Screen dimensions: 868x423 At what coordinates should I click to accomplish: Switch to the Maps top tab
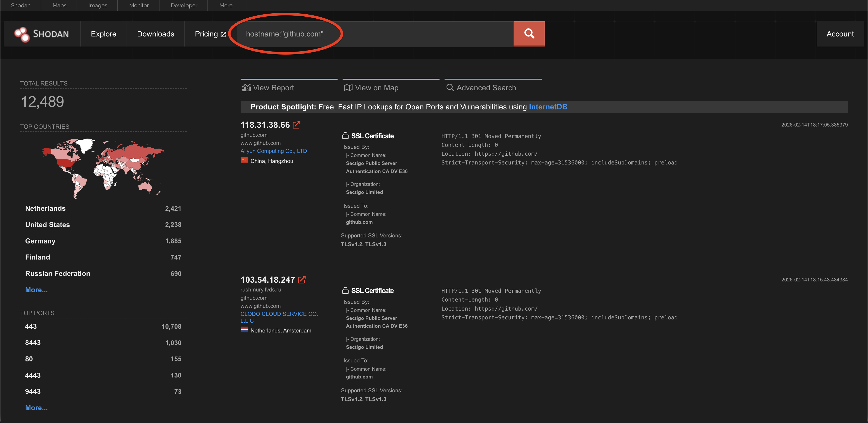[x=59, y=5]
